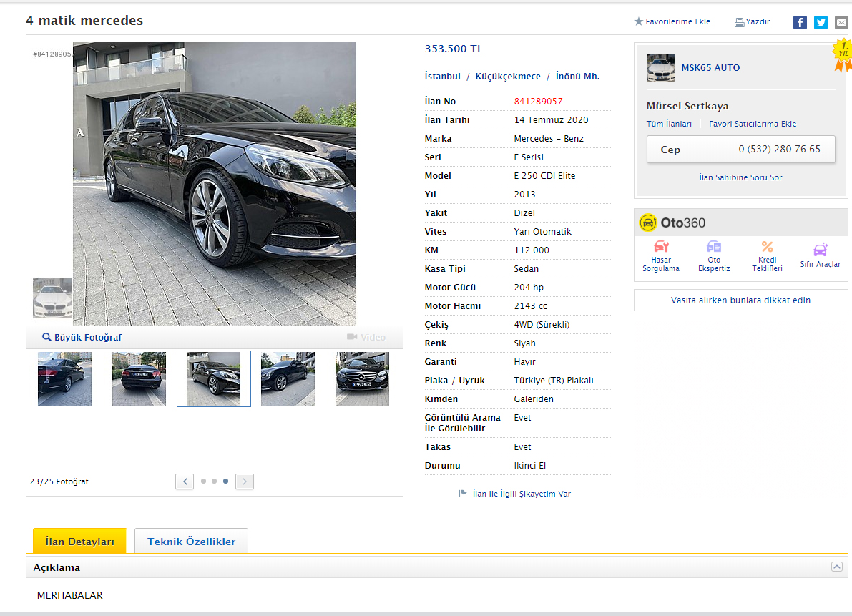Collapse the Açıklama section
The width and height of the screenshot is (852, 616).
[x=837, y=567]
